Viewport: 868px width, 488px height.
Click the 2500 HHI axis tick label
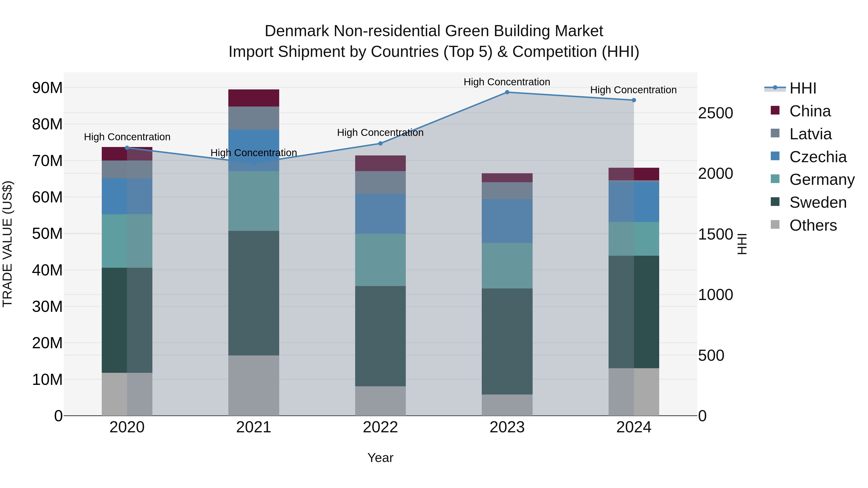715,113
